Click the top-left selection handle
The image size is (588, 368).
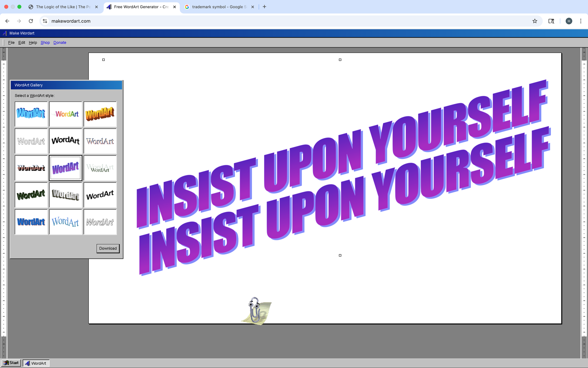click(103, 60)
